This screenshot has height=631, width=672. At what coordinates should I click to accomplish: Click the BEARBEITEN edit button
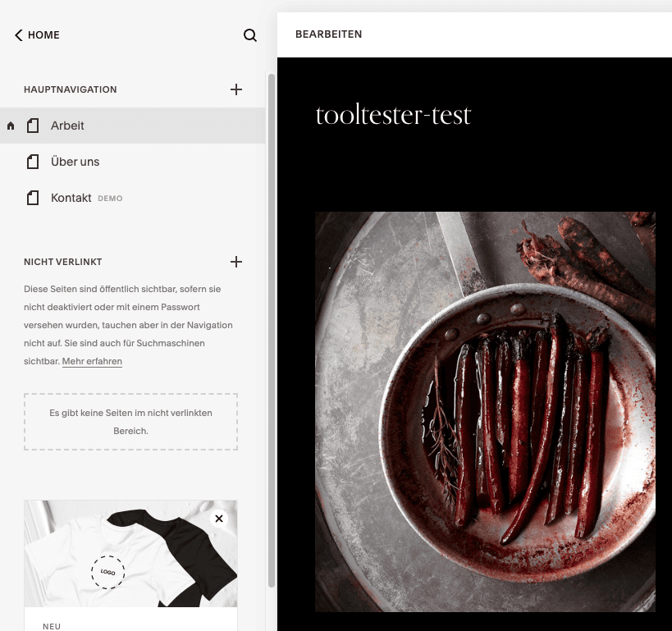[329, 34]
